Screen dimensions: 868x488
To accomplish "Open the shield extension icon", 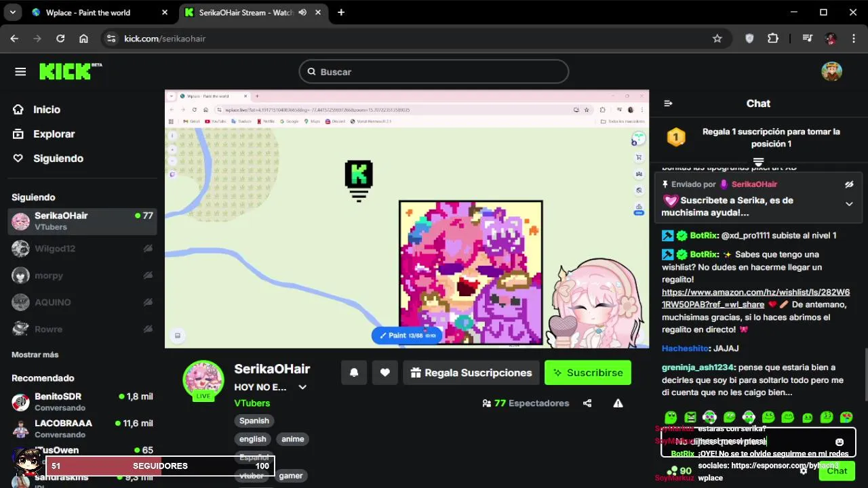I will click(749, 39).
